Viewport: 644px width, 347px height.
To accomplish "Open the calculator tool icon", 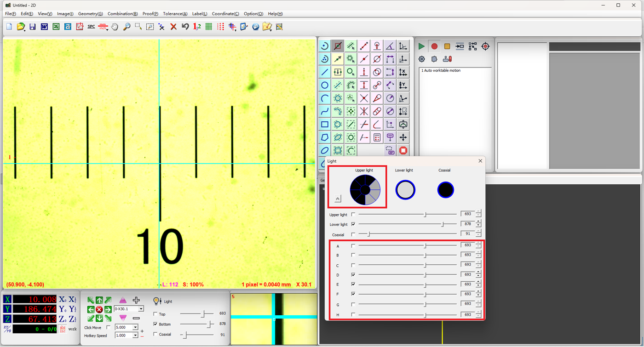I will click(x=377, y=137).
